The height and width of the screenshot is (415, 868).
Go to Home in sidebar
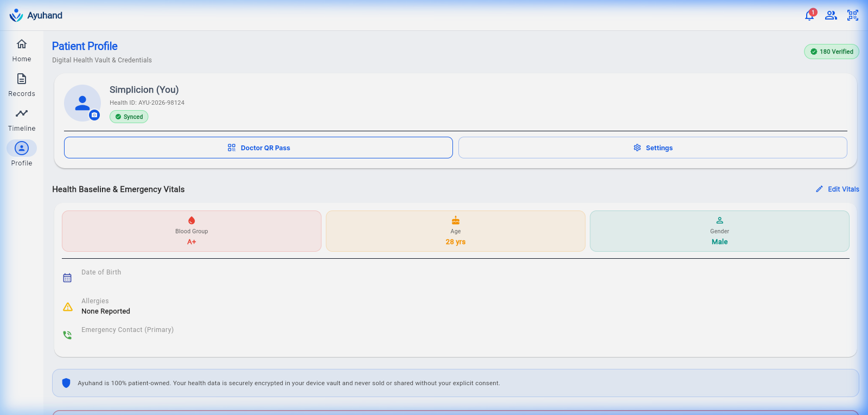22,50
